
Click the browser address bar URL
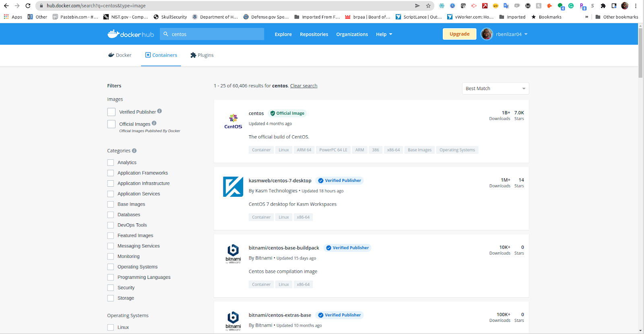tap(96, 6)
